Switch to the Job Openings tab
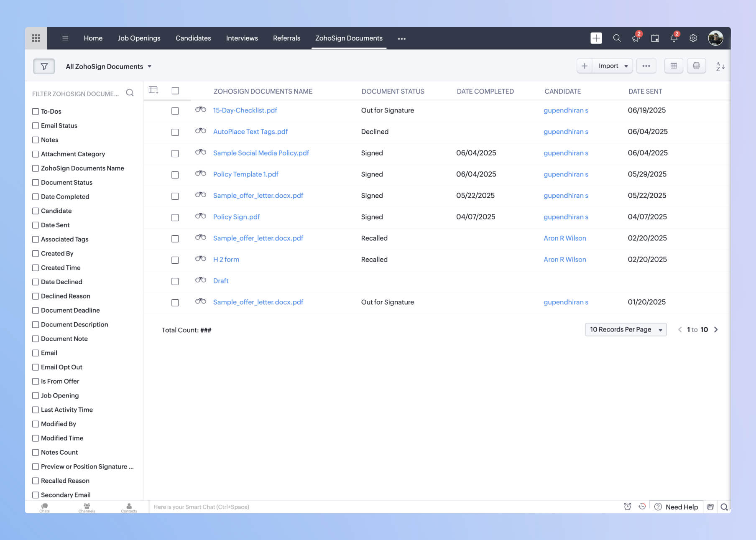This screenshot has width=756, height=540. click(139, 38)
